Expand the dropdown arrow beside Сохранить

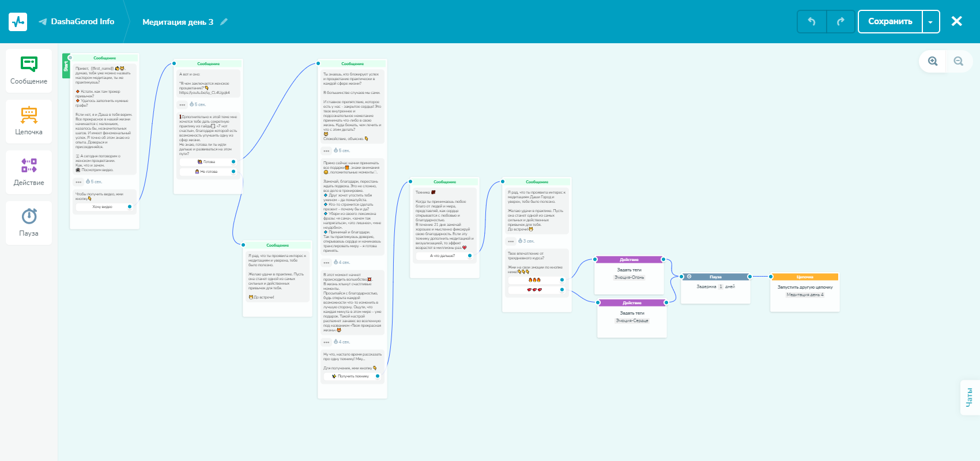point(930,22)
